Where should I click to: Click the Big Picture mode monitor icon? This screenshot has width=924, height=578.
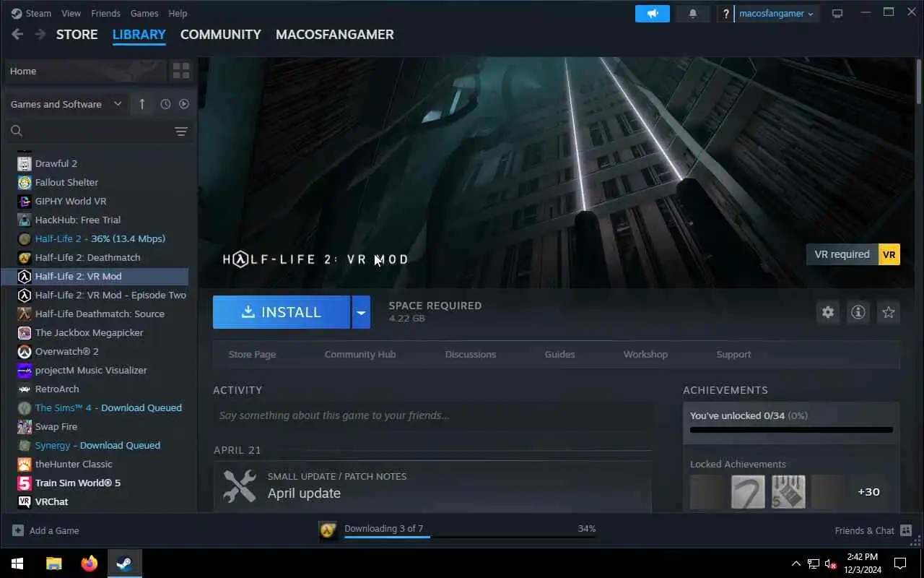coord(837,14)
